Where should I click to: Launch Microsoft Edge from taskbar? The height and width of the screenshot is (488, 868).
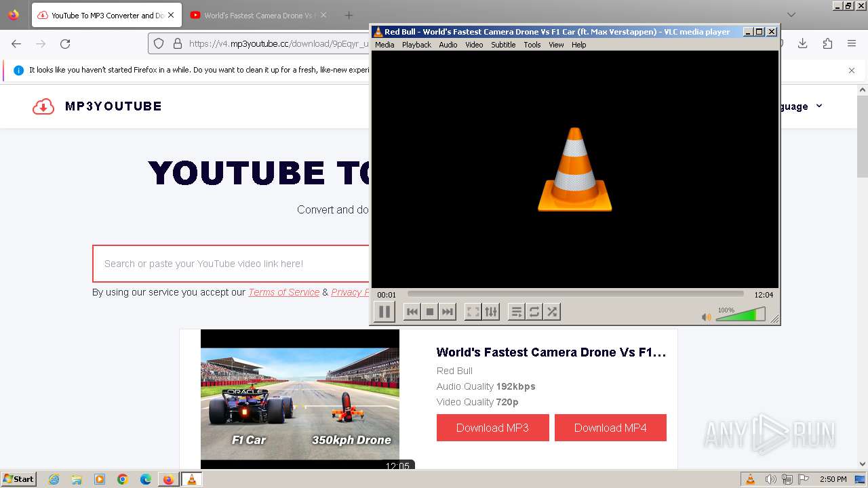(x=146, y=479)
